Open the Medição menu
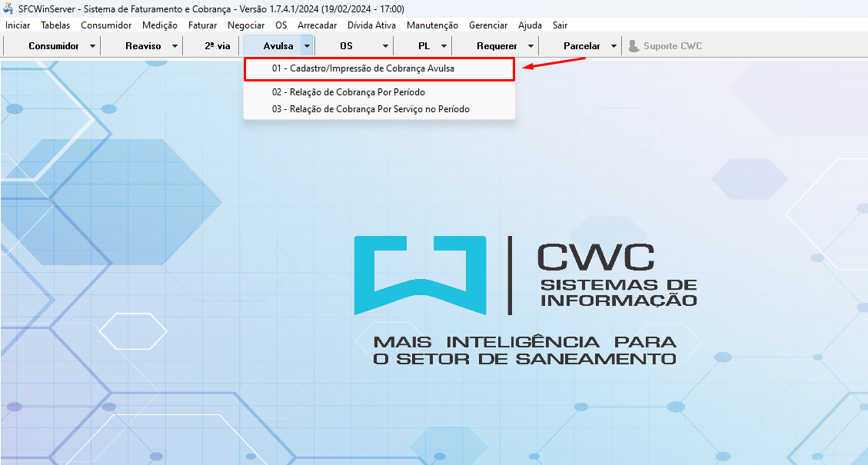The width and height of the screenshot is (868, 465). click(x=160, y=25)
